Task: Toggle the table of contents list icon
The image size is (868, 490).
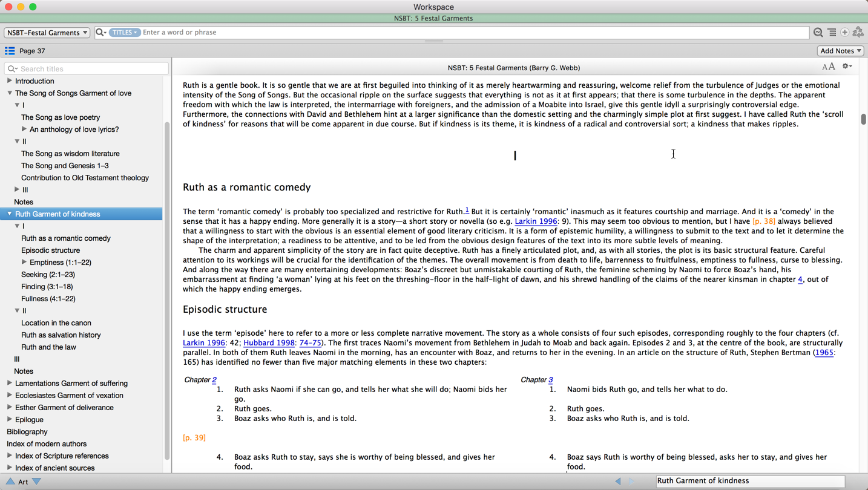Action: click(10, 51)
